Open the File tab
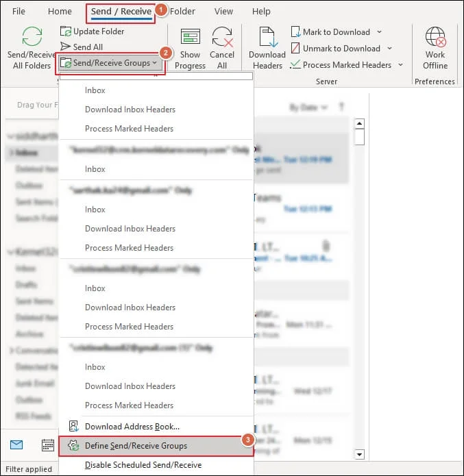This screenshot has width=464, height=476. (x=19, y=11)
